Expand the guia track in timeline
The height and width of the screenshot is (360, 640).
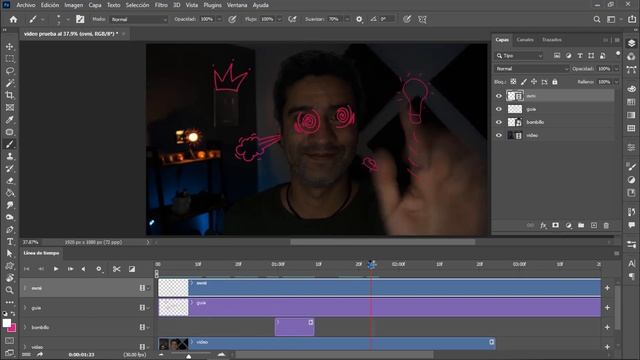coord(25,308)
